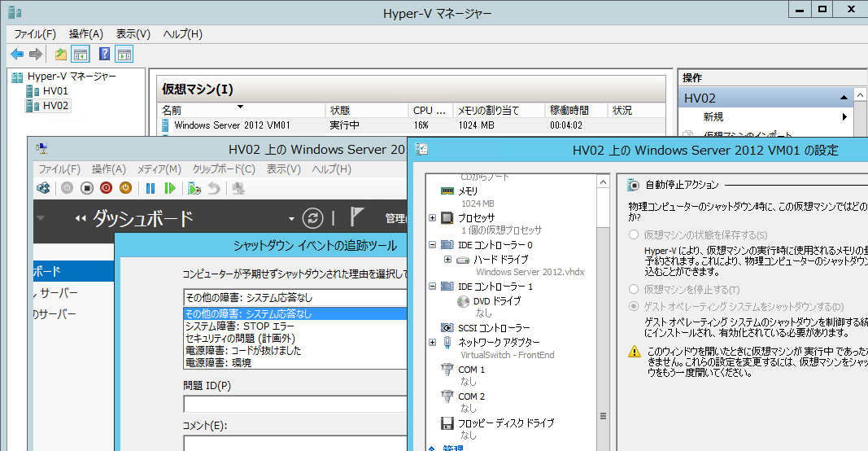Viewport: 868px width, 451px height.
Task: Choose ゲスト オペレーティング システムをシャットダウンする radio
Action: click(x=634, y=306)
